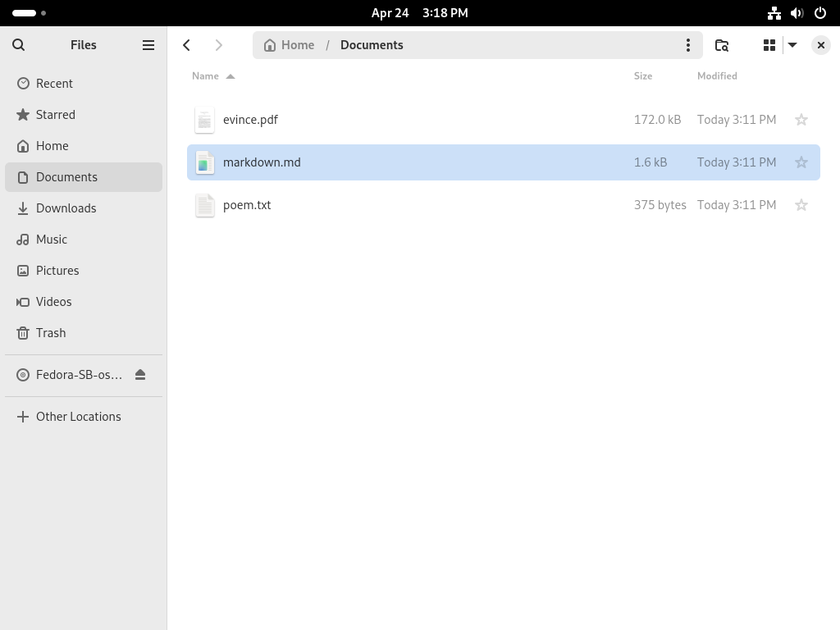Go forward with the right arrow
Screen dimensions: 840x630
pos(218,45)
